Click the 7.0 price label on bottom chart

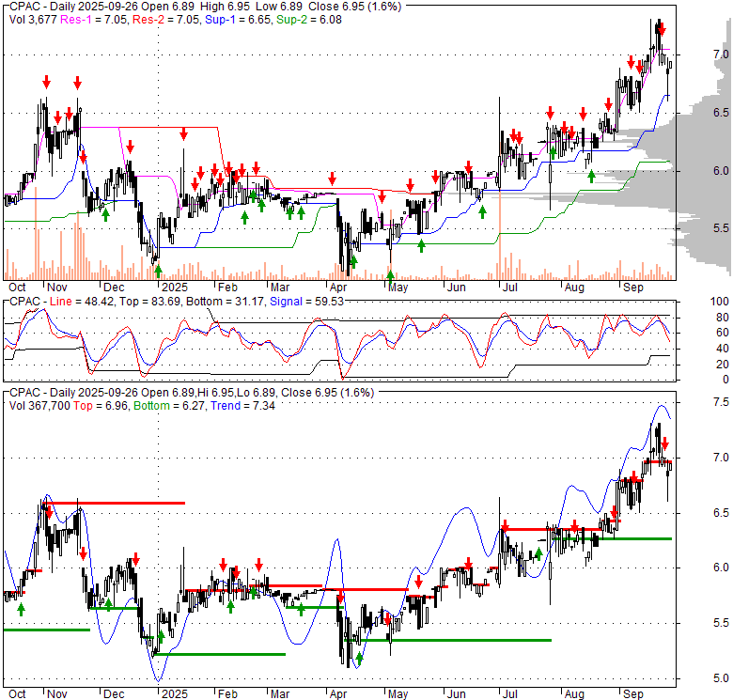pos(721,458)
